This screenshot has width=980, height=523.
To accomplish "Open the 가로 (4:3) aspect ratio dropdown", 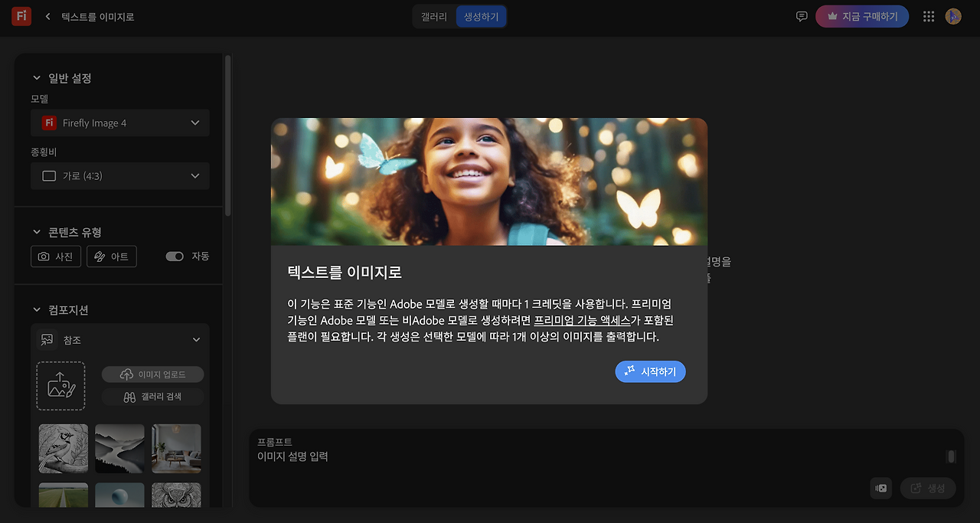I will click(119, 175).
